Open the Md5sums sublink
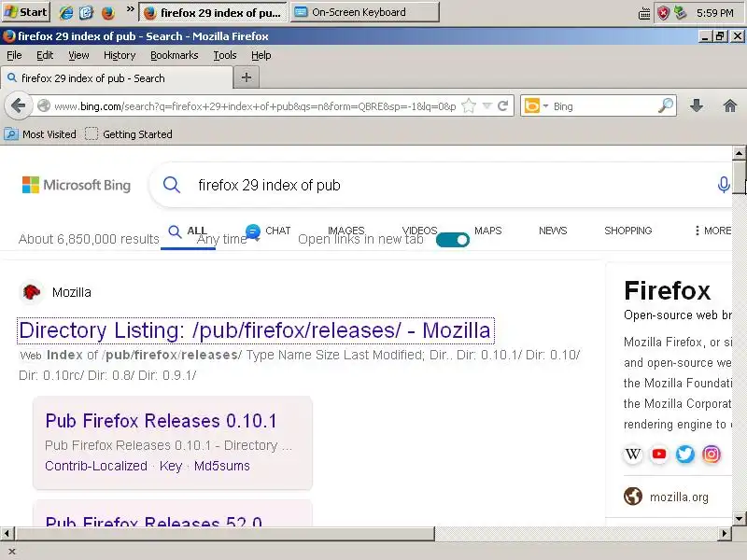747x560 pixels. click(x=222, y=466)
